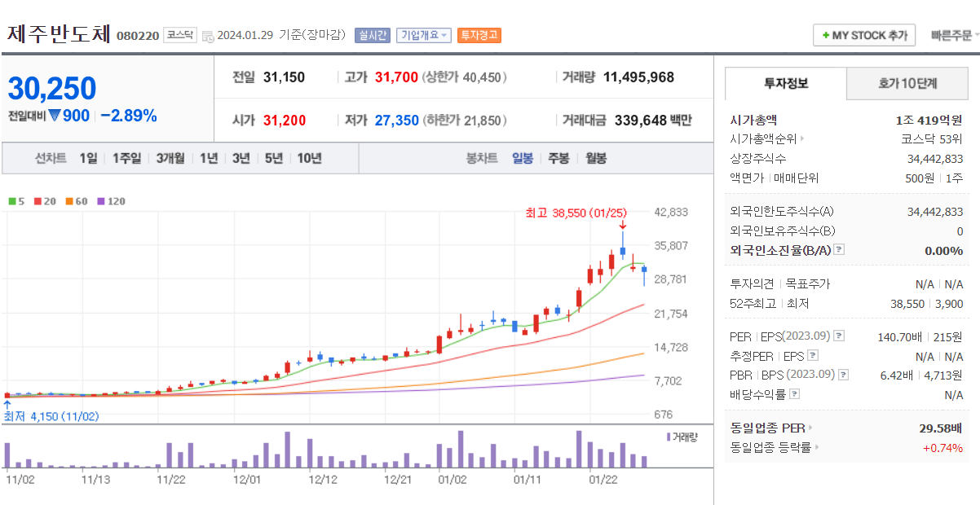Click the 고가 value 31,700
The height and width of the screenshot is (505, 980).
[396, 77]
